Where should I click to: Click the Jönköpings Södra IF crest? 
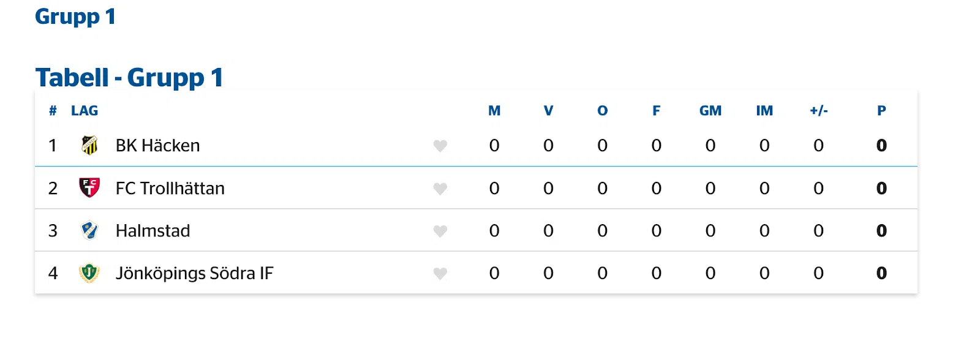pyautogui.click(x=89, y=272)
